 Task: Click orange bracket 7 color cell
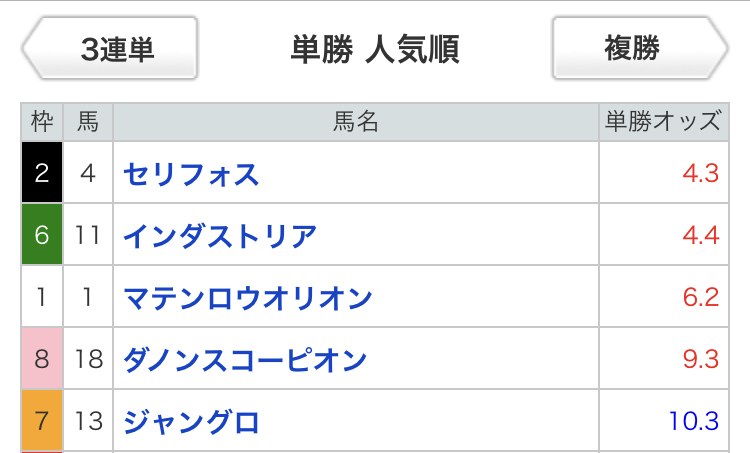42,421
